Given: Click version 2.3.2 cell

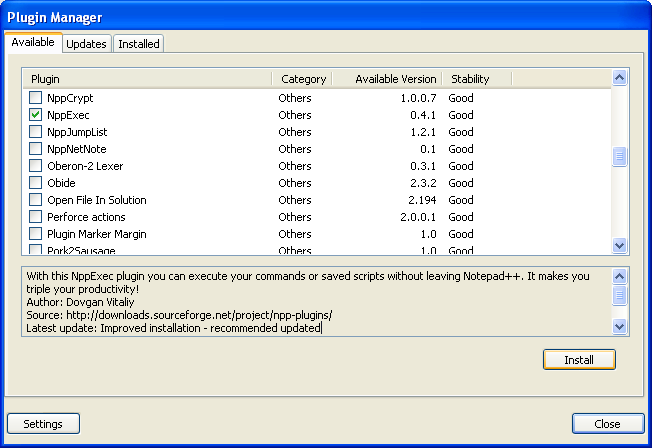Looking at the screenshot, I should [423, 183].
